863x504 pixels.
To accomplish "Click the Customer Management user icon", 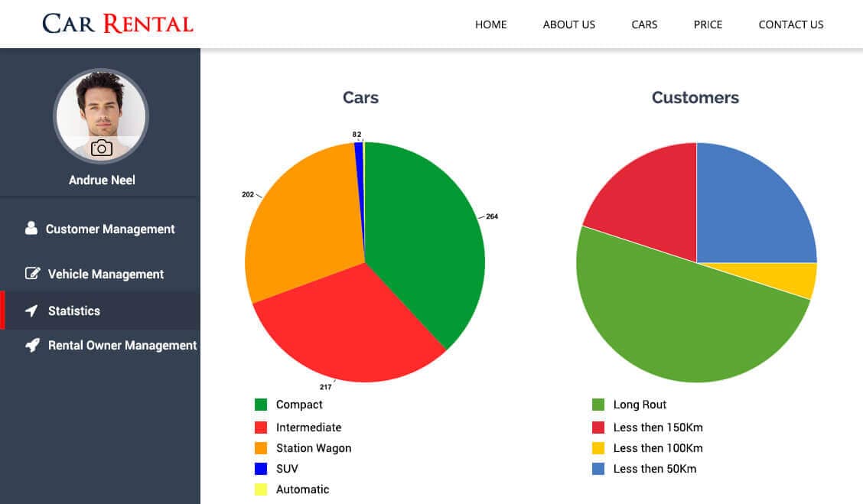I will [31, 228].
